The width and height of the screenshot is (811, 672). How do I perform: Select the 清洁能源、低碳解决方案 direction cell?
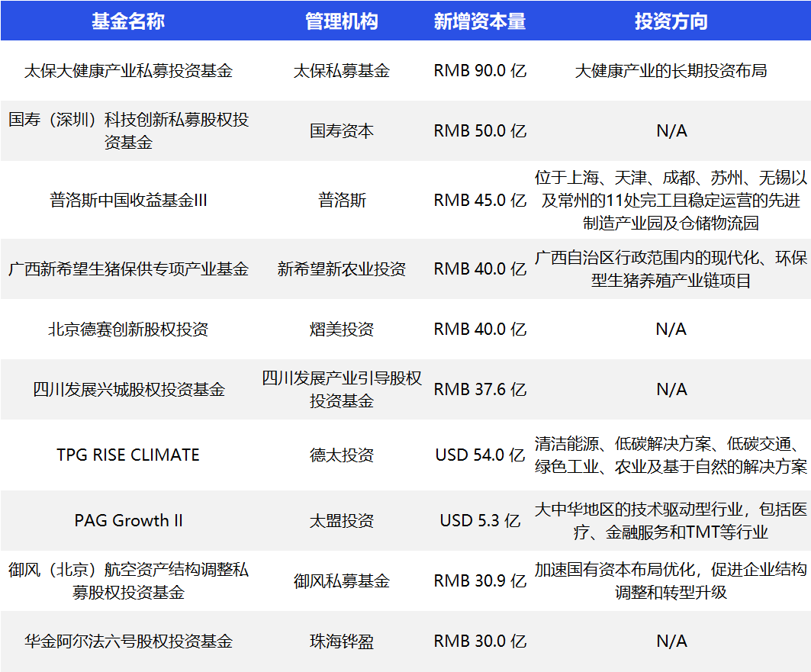tap(671, 455)
